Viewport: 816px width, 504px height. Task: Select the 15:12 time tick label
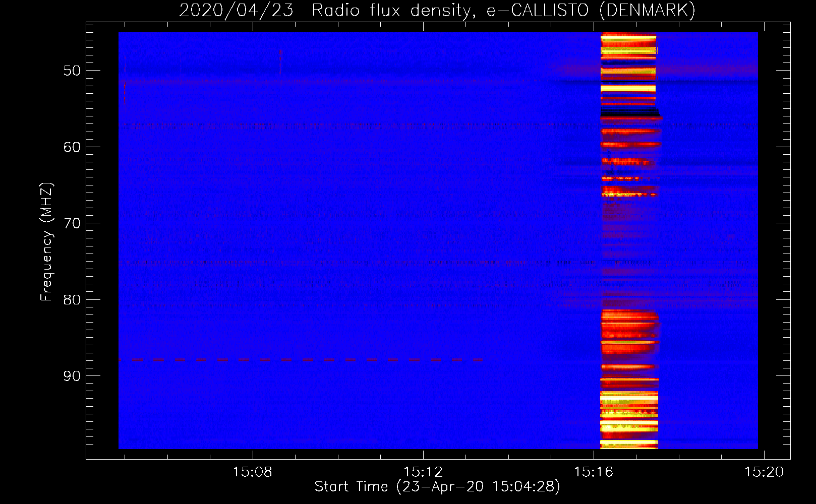tap(423, 472)
